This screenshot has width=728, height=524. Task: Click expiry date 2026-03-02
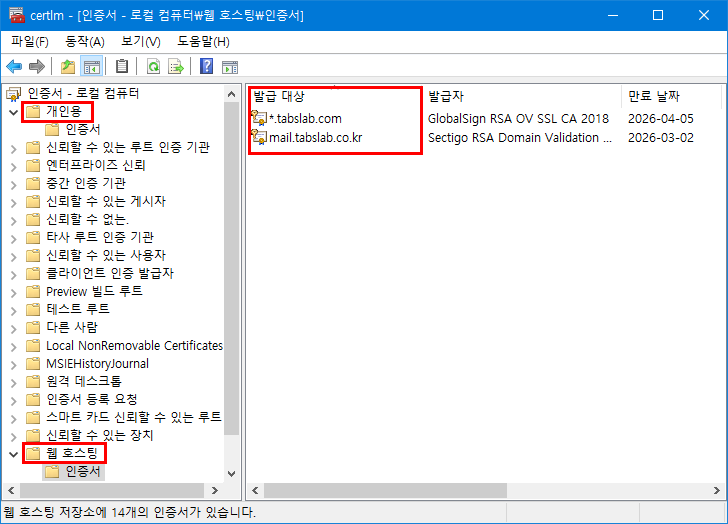pyautogui.click(x=661, y=137)
